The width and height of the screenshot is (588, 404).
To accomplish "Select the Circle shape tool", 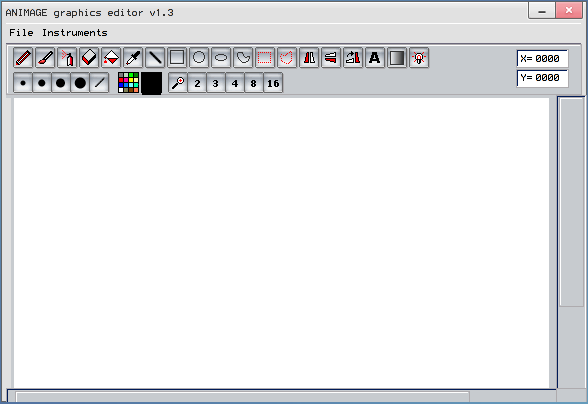I will (x=199, y=58).
